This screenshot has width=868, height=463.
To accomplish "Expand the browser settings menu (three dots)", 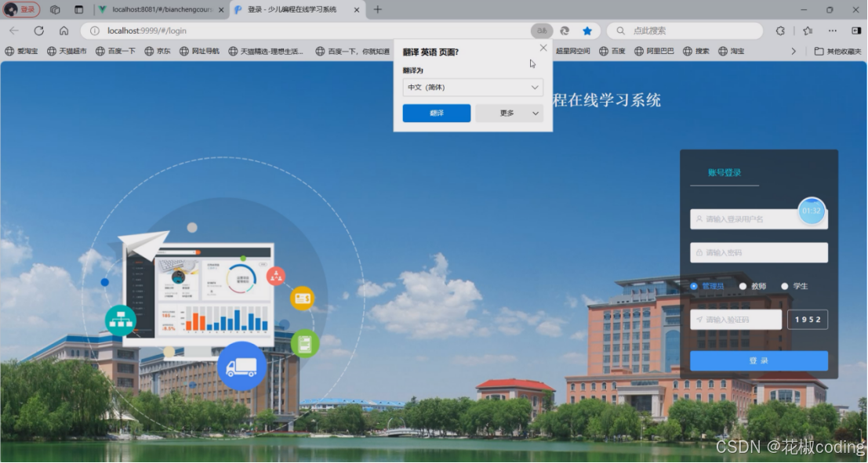I will click(x=832, y=30).
